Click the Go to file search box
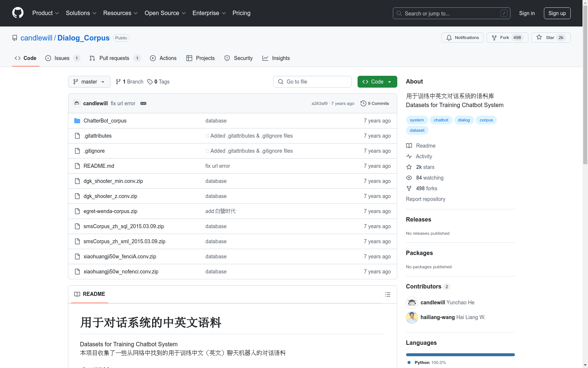Screen dimensions: 588x368 (x=312, y=82)
